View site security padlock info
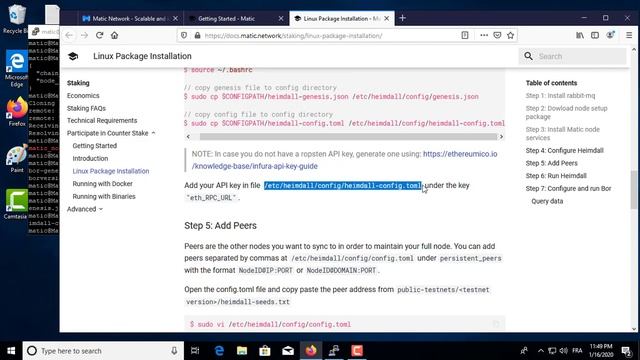This screenshot has width=640, height=360. (197, 36)
